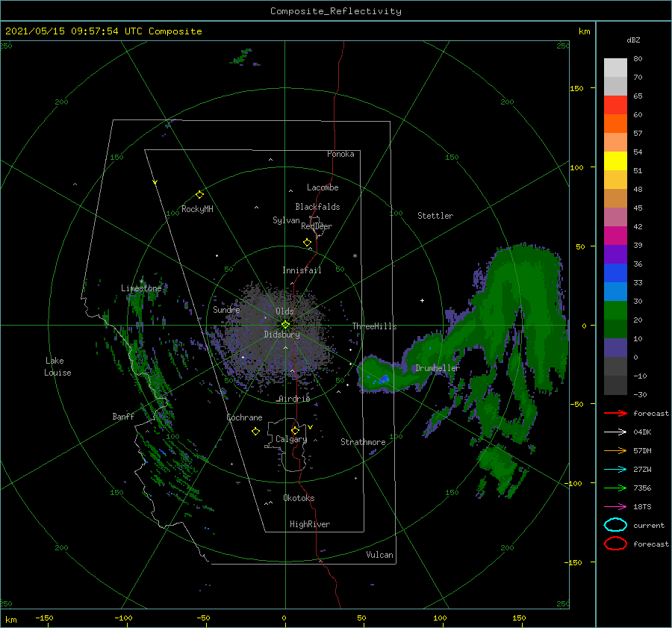Screen dimensions: 672x628
Task: Click the ThreeHills city label
Action: [x=374, y=326]
